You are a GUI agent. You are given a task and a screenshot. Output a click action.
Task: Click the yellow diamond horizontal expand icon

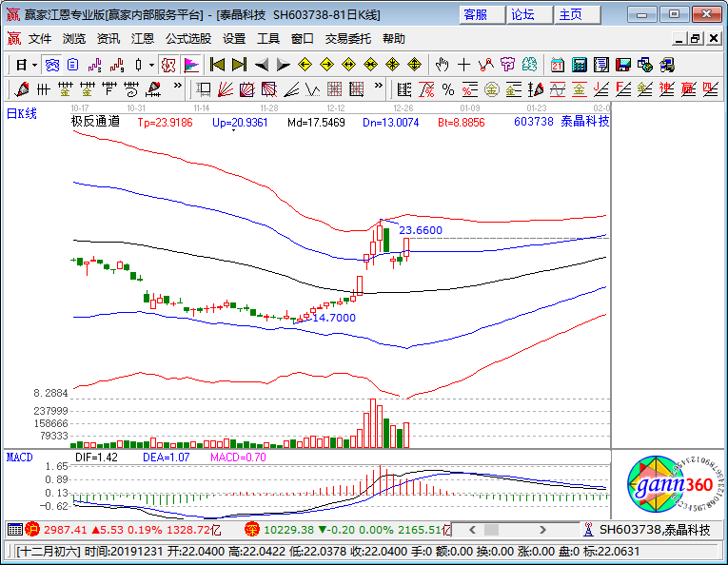point(348,65)
